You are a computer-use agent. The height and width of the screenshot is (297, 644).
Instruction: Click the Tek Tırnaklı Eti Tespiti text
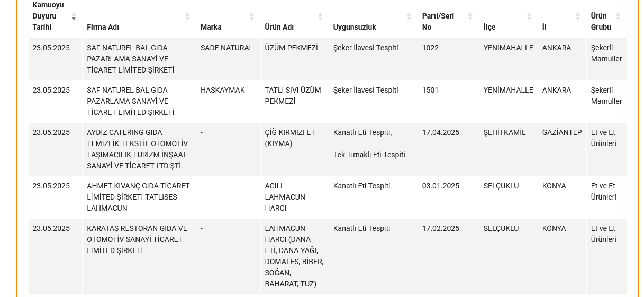pos(369,155)
